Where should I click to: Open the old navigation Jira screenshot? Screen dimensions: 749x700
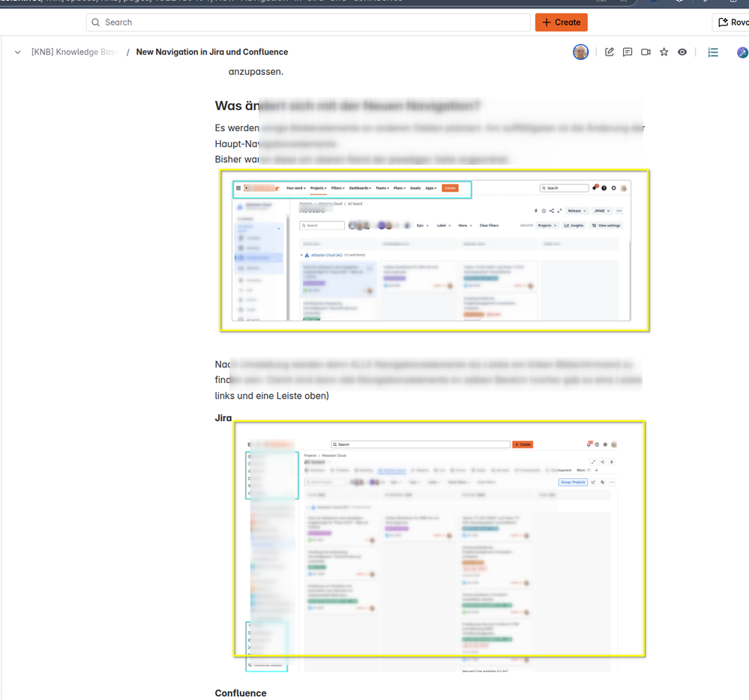[x=434, y=250]
